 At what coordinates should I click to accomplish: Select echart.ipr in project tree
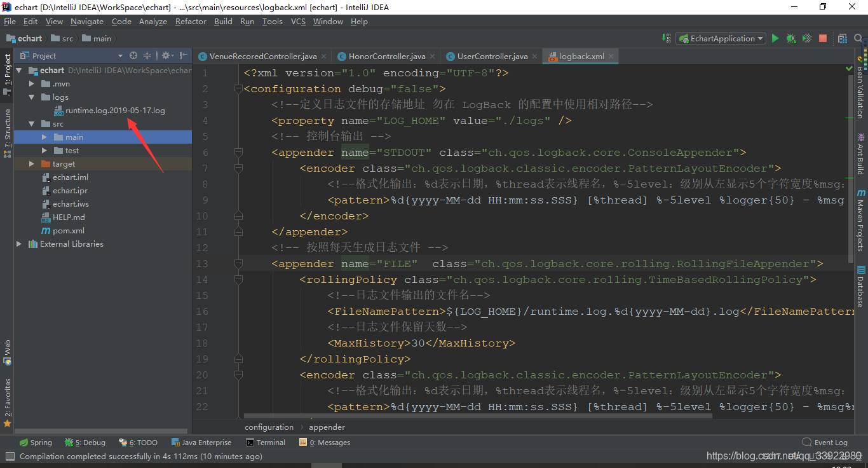coord(70,191)
